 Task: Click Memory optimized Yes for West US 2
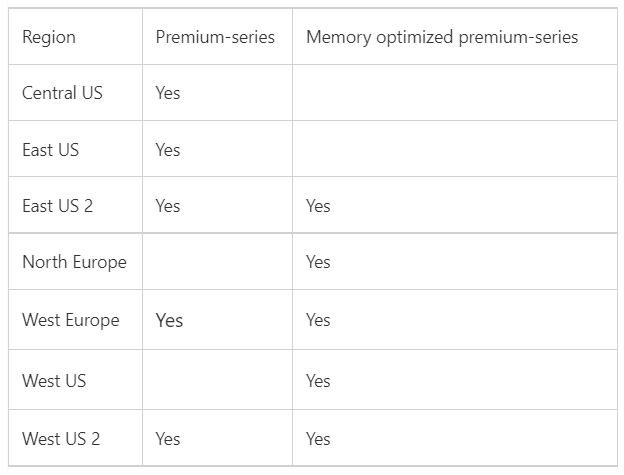click(x=318, y=438)
